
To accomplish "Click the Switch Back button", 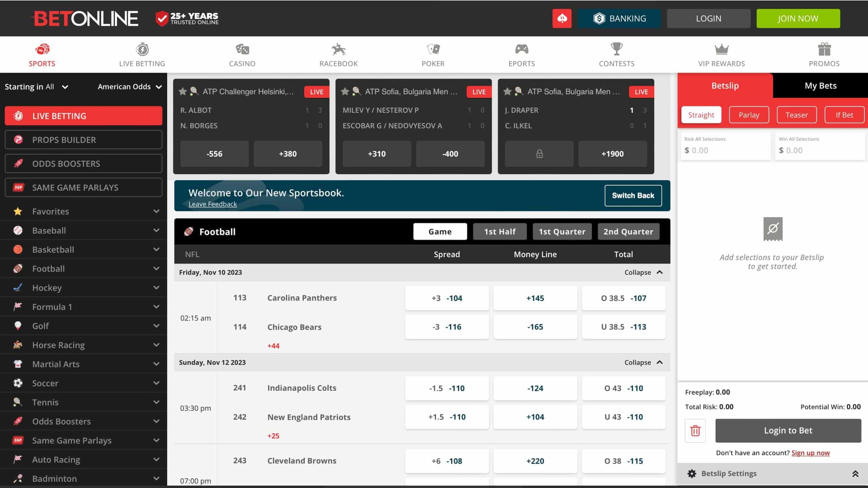I will [633, 195].
